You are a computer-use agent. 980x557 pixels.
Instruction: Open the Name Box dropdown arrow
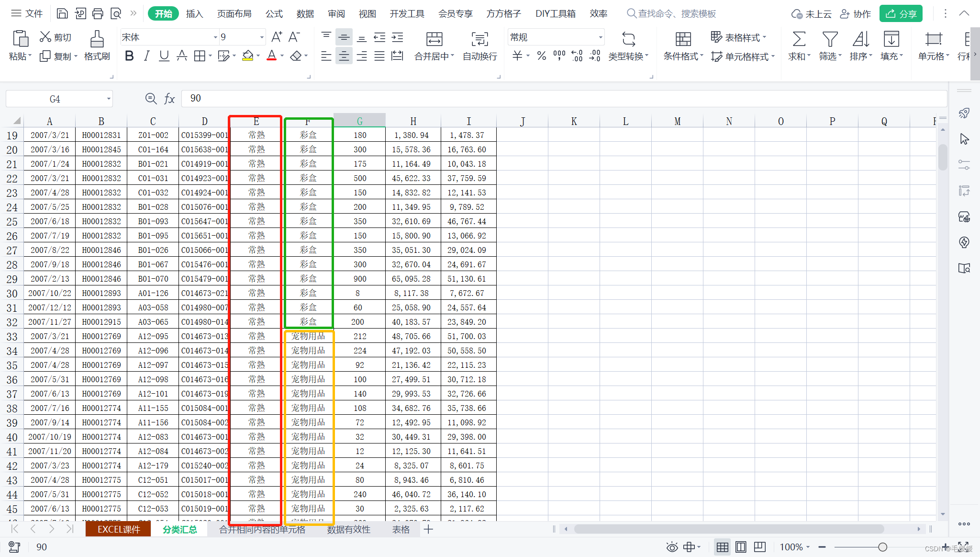(109, 99)
